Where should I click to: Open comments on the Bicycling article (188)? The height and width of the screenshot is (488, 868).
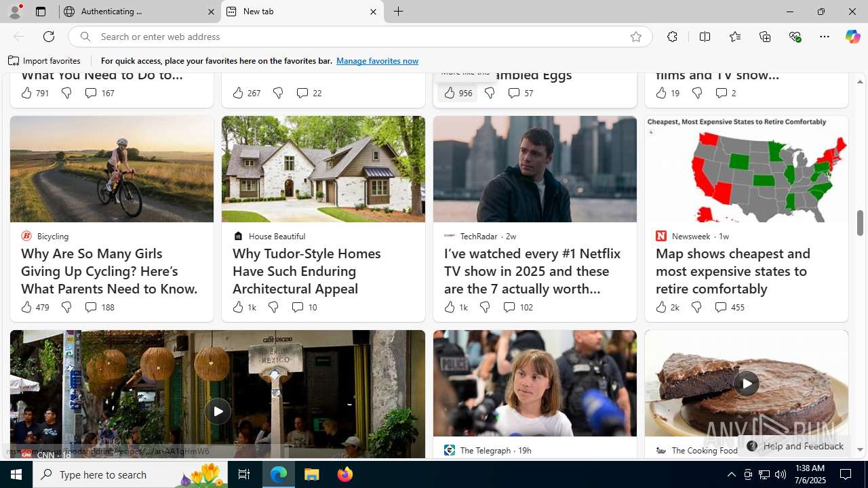[x=100, y=307]
